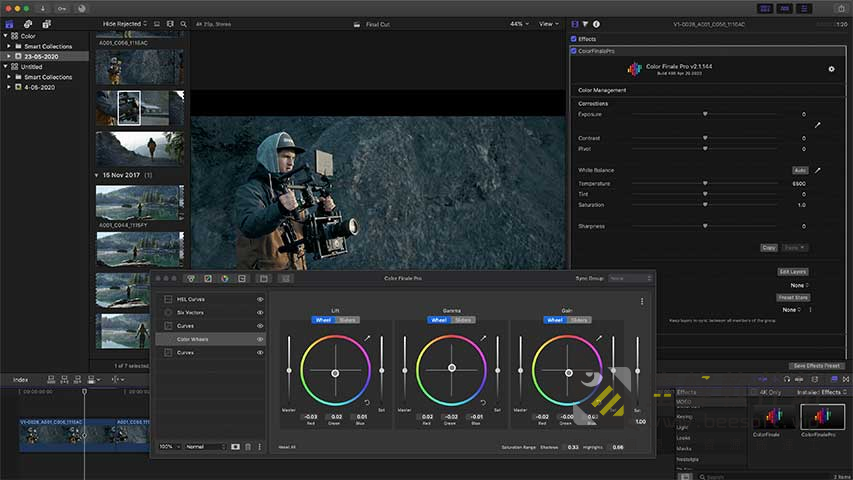The width and height of the screenshot is (853, 480).
Task: Click the background tasks circular icon
Action: pyautogui.click(x=82, y=9)
